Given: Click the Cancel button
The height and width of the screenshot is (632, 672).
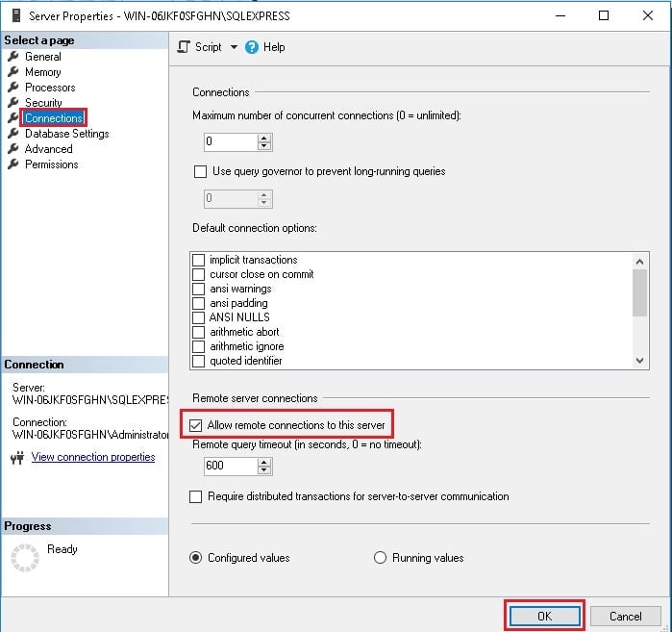Looking at the screenshot, I should [625, 617].
